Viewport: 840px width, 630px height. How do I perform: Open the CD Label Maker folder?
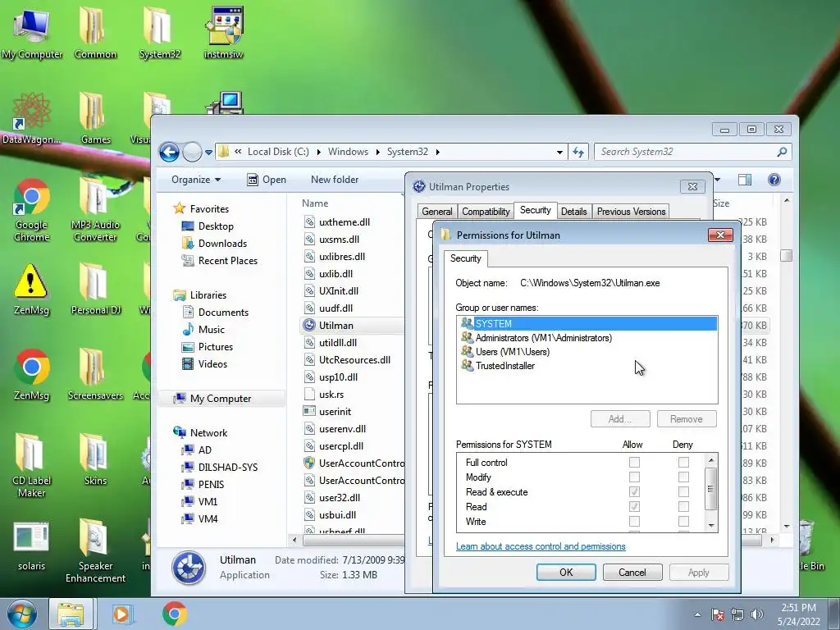[x=31, y=465]
